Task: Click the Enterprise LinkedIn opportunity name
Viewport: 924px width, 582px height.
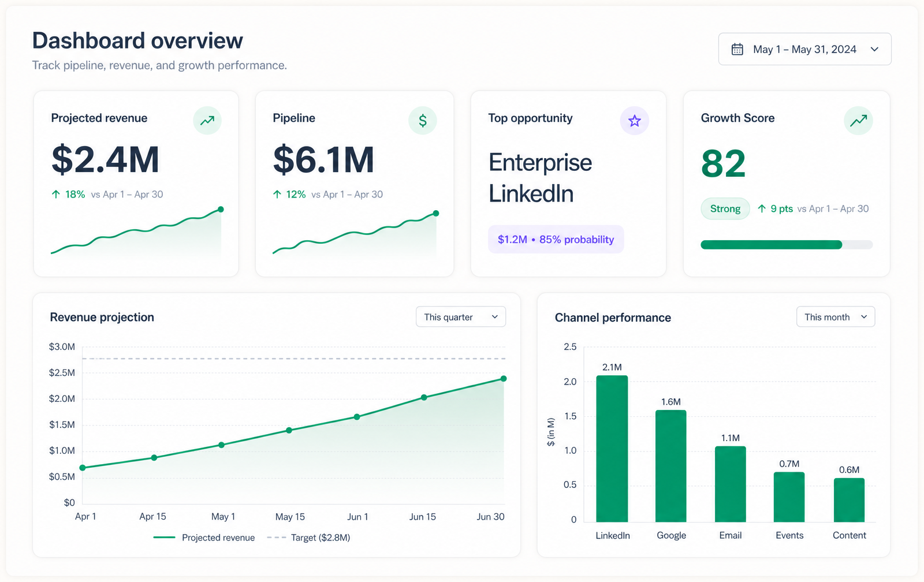Action: 540,178
